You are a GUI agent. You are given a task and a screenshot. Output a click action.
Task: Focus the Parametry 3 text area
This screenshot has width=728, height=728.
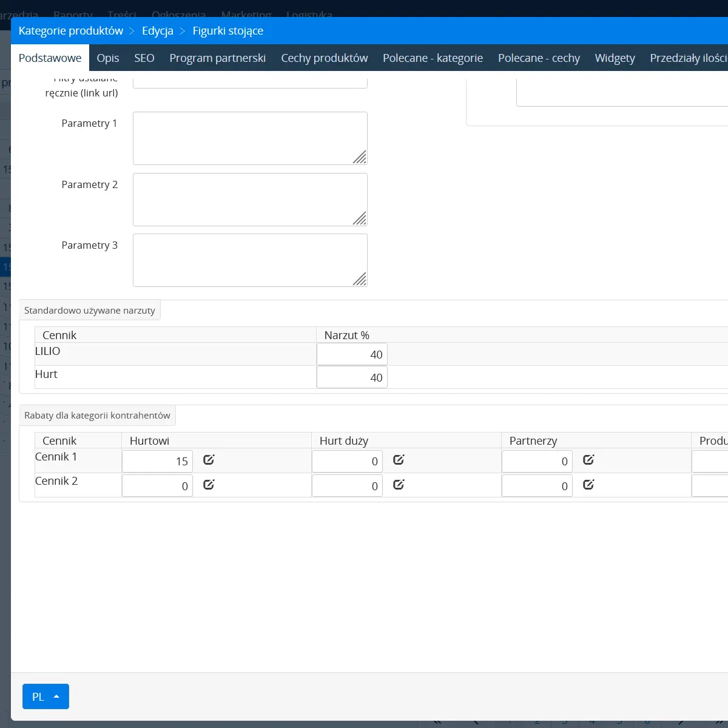coord(250,260)
